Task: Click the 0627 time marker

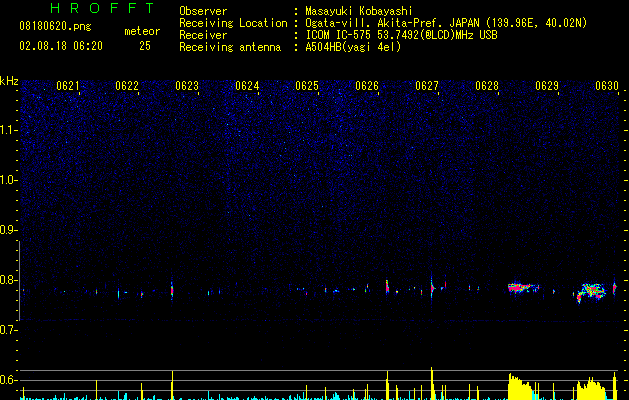Action: (x=427, y=86)
